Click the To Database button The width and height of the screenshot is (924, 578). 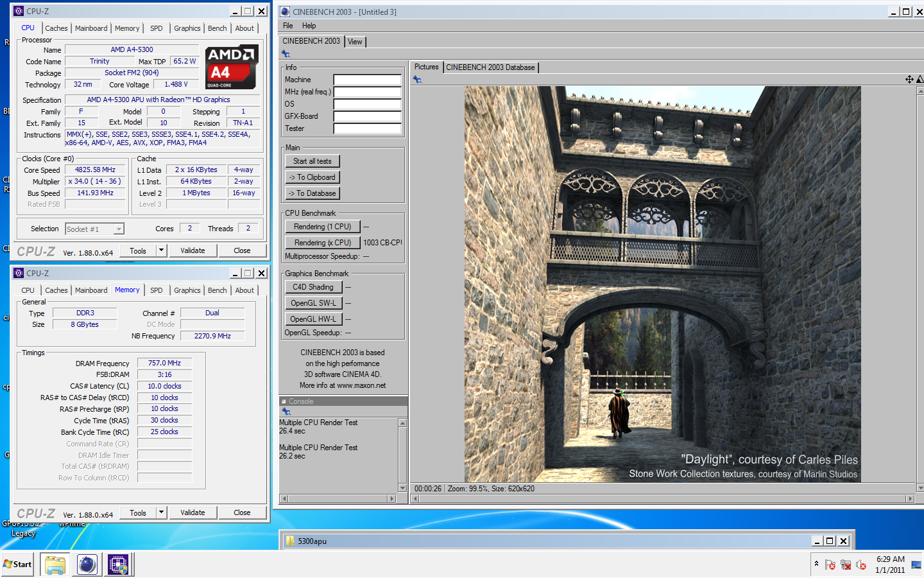click(x=312, y=193)
